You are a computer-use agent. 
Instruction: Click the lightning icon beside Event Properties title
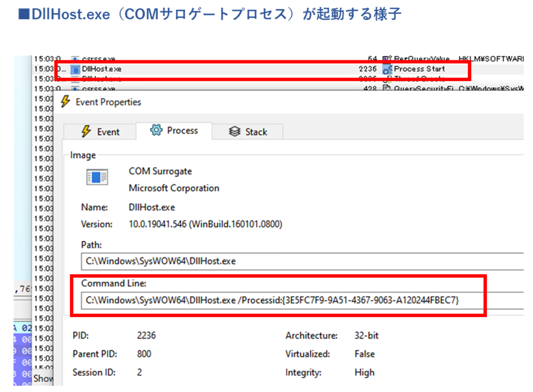65,102
